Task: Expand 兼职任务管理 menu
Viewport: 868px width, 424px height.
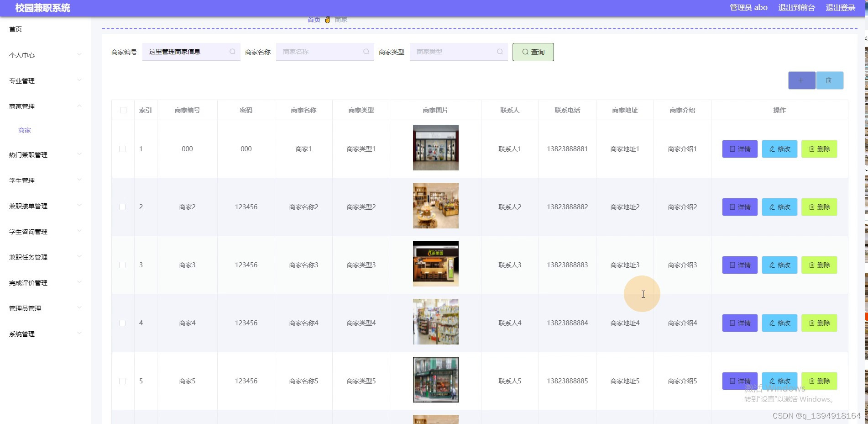Action: point(46,257)
